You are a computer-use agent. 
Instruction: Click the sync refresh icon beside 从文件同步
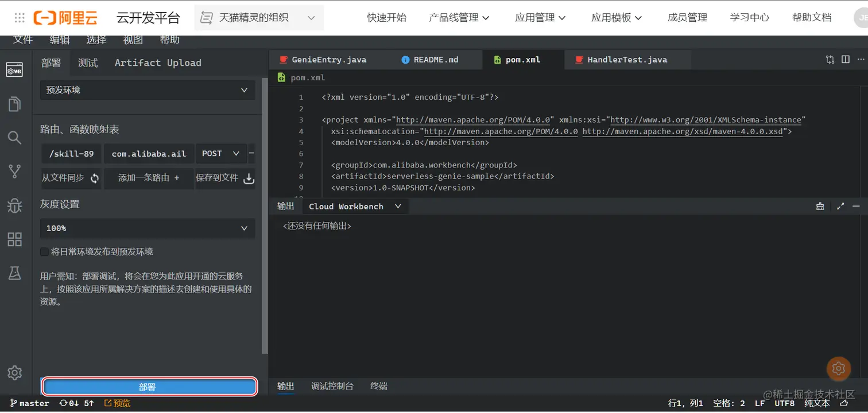coord(95,178)
